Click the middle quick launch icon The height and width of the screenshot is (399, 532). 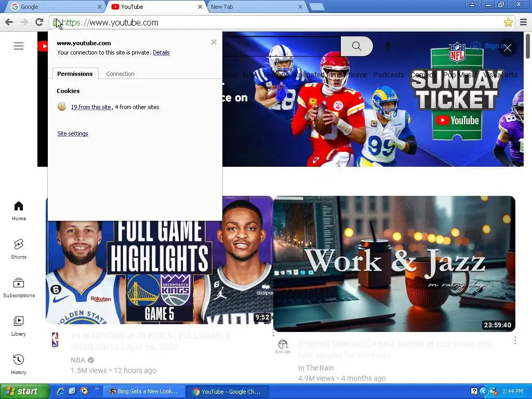coord(72,391)
